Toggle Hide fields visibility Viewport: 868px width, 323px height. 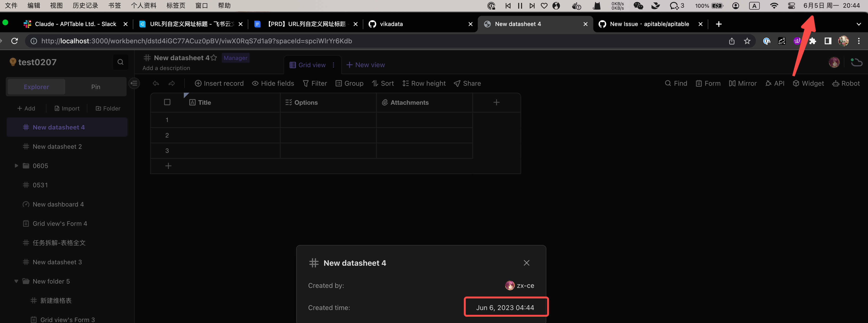coord(273,83)
